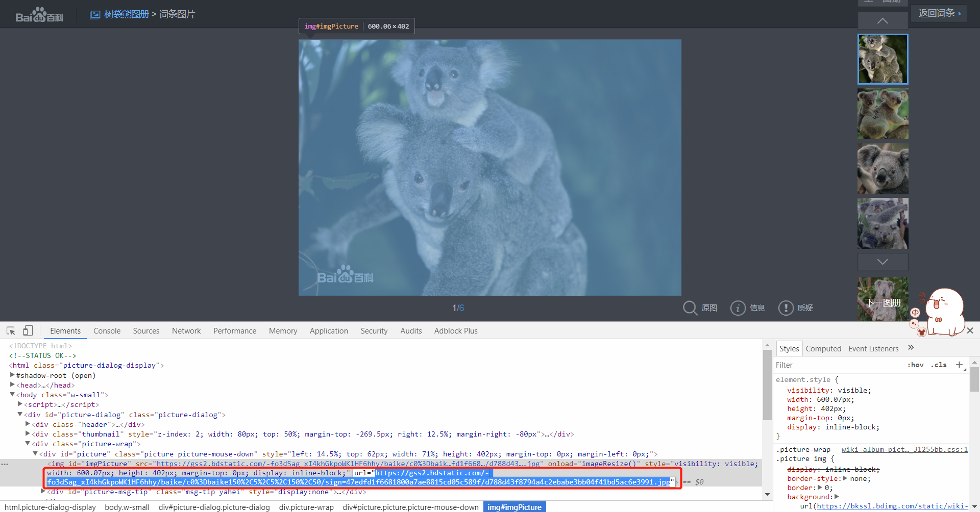Click the Baidu Baike logo

tap(39, 15)
